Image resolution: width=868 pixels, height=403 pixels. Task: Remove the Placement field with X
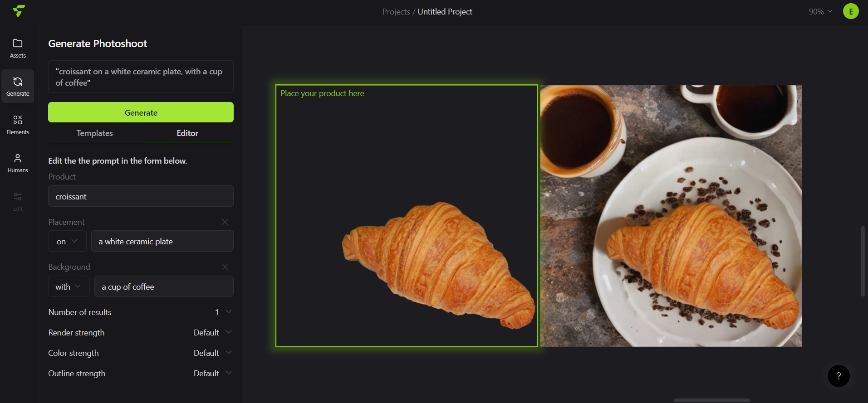point(225,222)
